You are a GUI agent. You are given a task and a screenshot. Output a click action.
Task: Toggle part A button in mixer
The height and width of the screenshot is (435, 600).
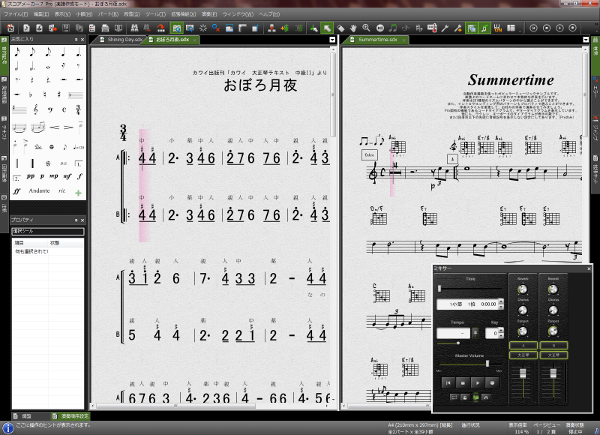(x=523, y=345)
